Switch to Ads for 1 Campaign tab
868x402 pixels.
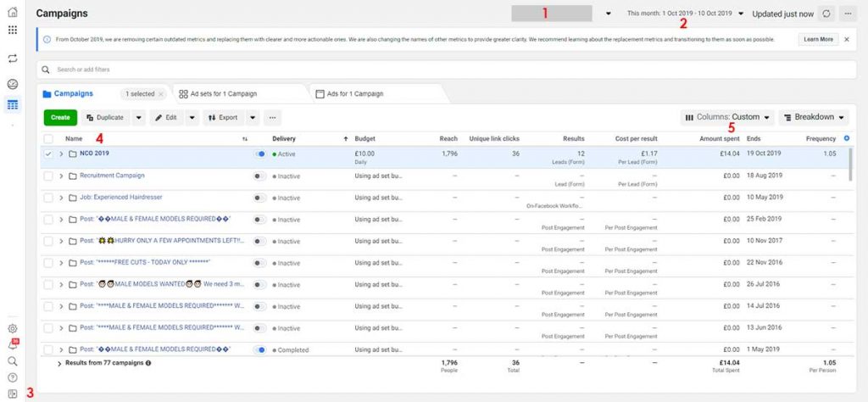(x=354, y=93)
